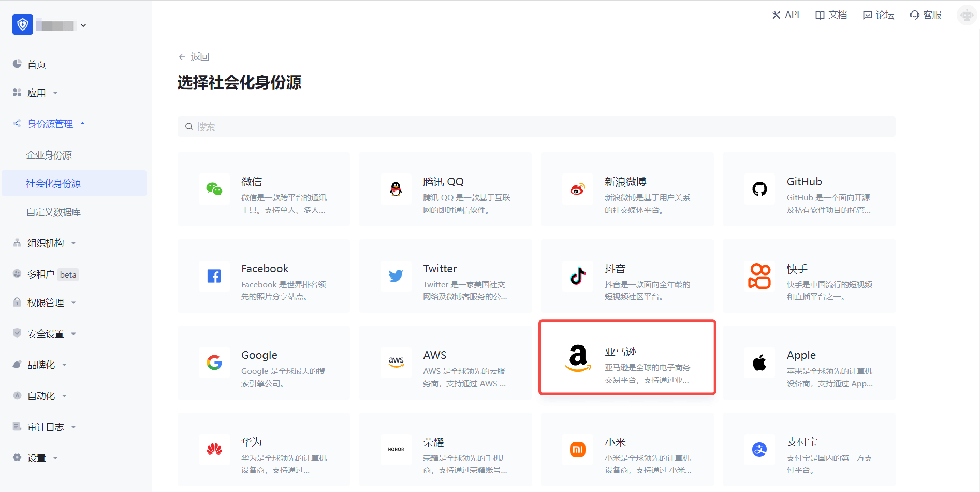Open 自定义数据库 in the sidebar
Viewport: 980px width, 492px height.
pos(53,212)
